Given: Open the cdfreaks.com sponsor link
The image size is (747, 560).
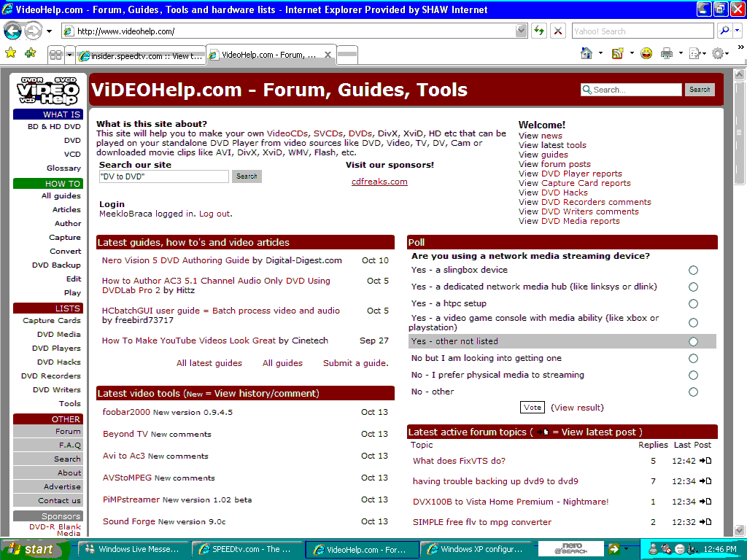Looking at the screenshot, I should [x=379, y=182].
